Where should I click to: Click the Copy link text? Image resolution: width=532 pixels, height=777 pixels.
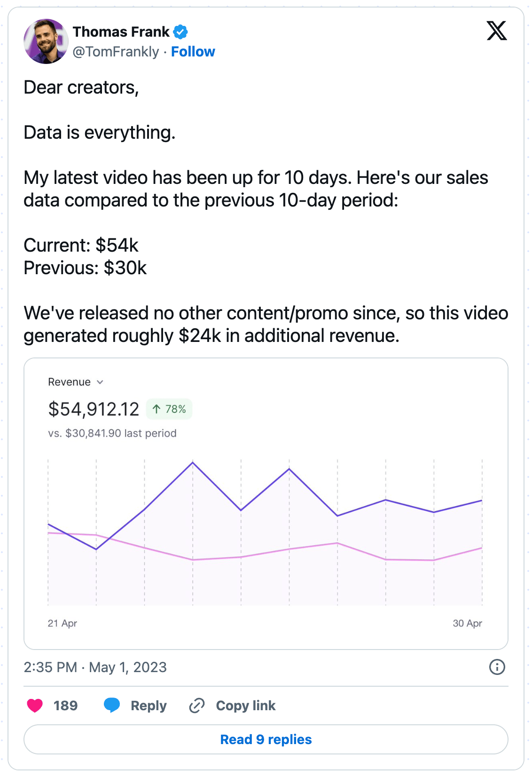coord(246,706)
